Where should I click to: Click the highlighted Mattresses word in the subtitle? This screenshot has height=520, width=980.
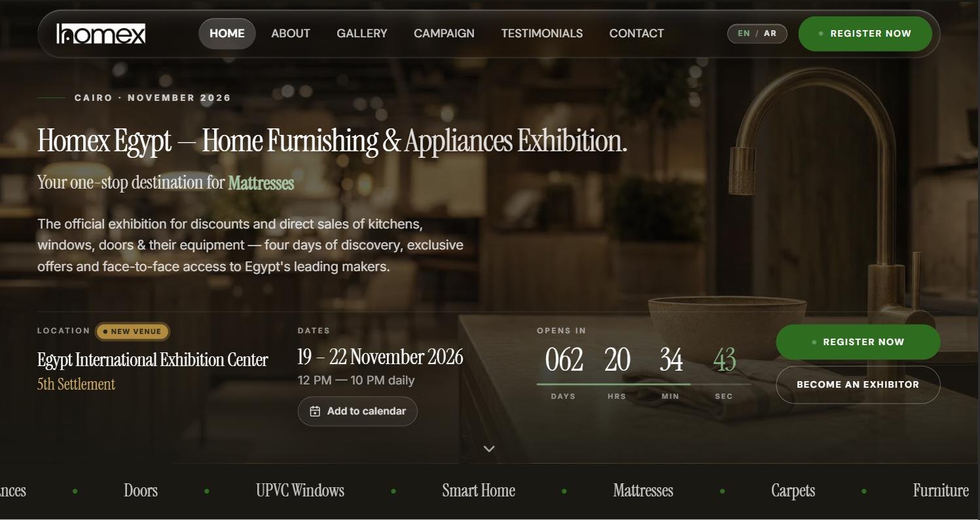261,183
